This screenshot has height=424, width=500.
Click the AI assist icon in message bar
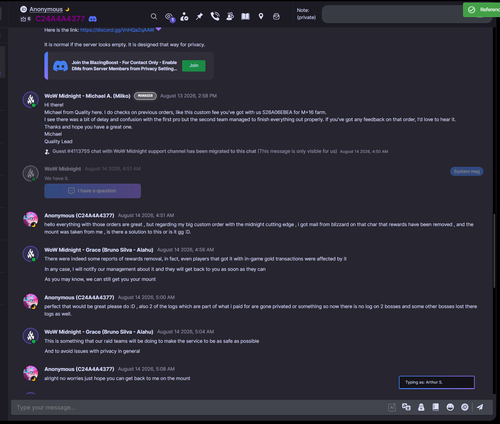coord(392,407)
